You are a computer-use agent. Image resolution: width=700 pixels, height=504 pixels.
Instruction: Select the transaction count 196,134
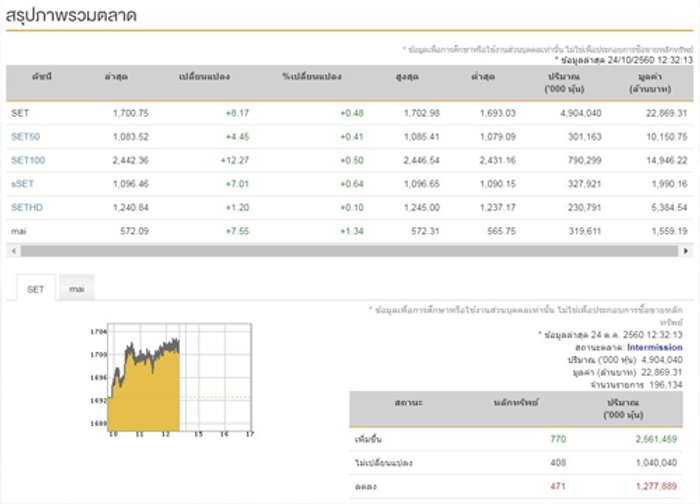coord(666,385)
